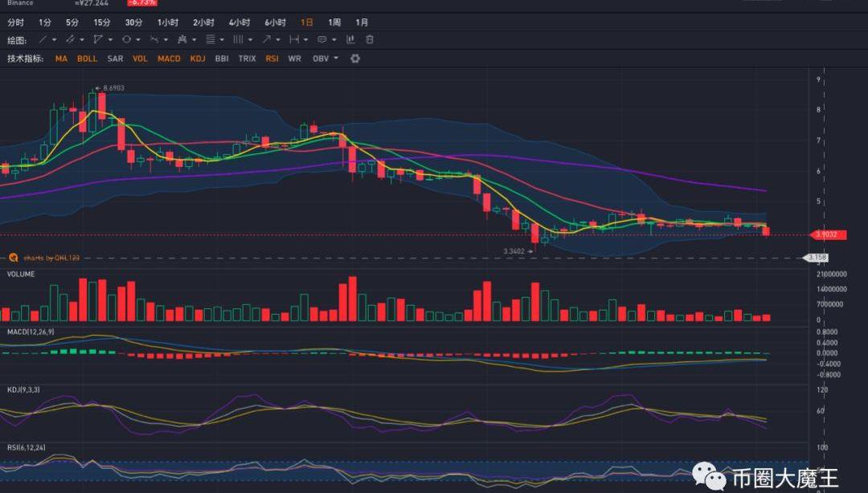868x493 pixels.
Task: Switch to the 1周 timeframe
Action: [x=334, y=22]
